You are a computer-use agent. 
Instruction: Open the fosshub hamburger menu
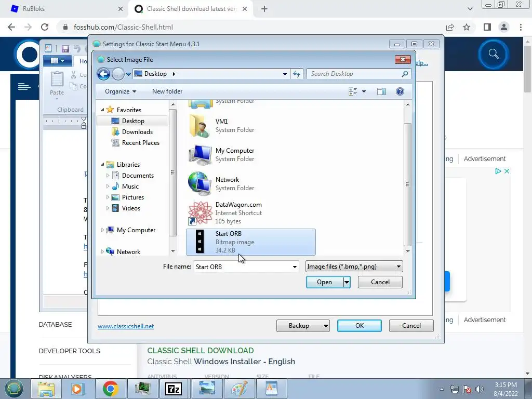[x=24, y=87]
